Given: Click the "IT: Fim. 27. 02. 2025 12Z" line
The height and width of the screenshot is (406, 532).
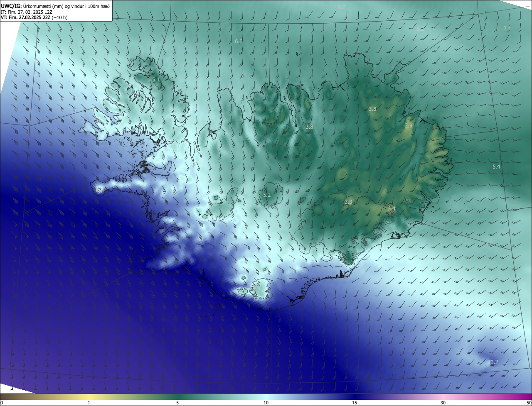Looking at the screenshot, I should [x=26, y=12].
